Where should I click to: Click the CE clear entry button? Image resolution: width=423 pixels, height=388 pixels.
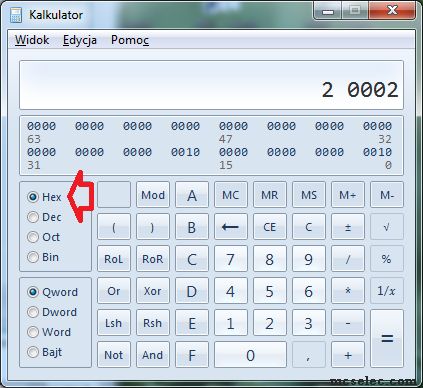tap(270, 227)
